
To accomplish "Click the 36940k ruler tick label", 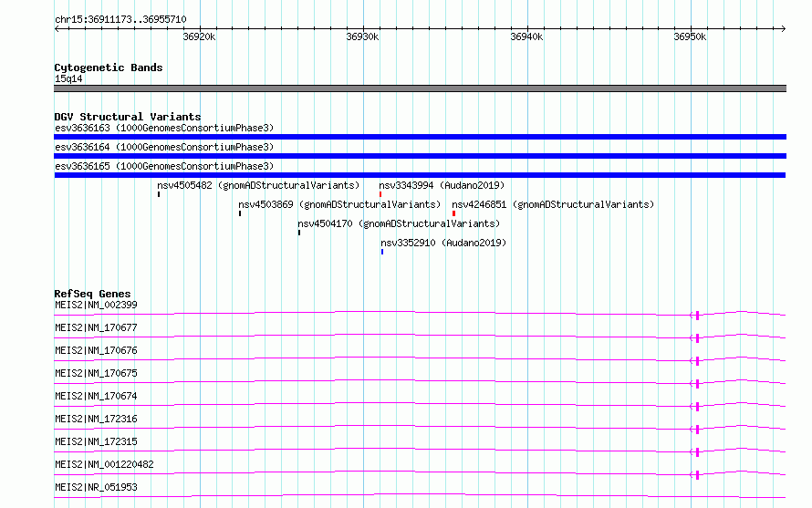I will (x=526, y=36).
